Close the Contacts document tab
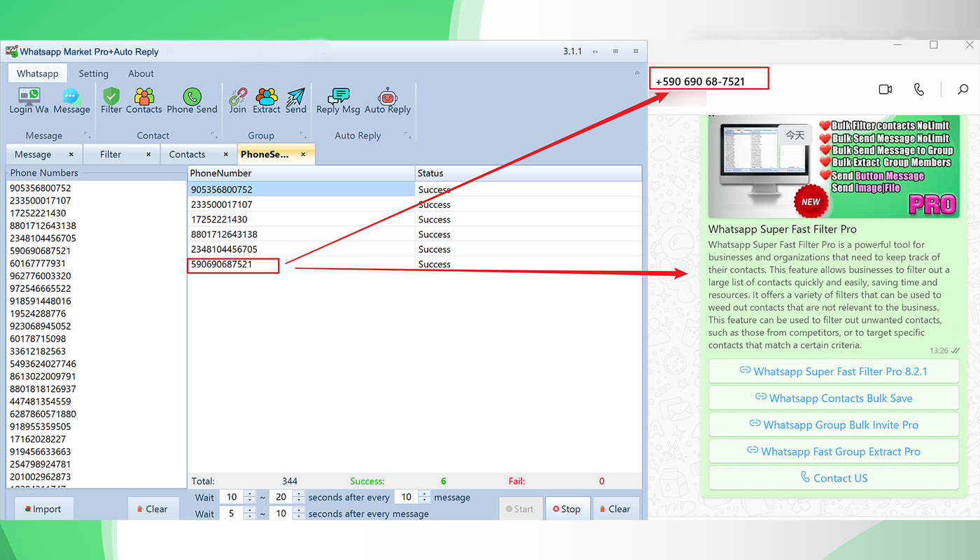Screen dimensions: 980x560 pos(225,155)
